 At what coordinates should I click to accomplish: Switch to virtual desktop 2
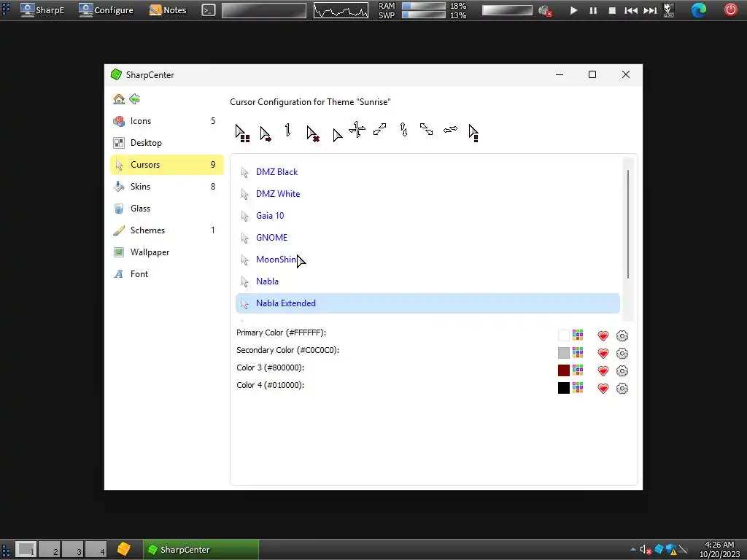click(50, 550)
